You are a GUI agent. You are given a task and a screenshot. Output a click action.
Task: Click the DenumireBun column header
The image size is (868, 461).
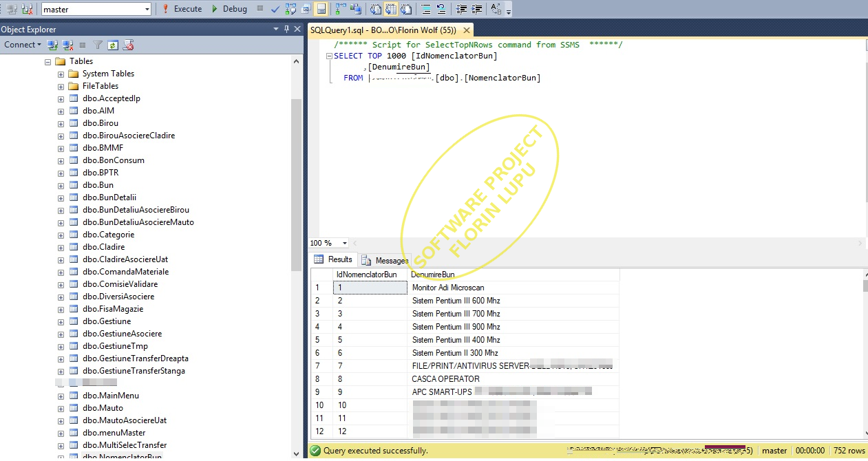(x=513, y=275)
